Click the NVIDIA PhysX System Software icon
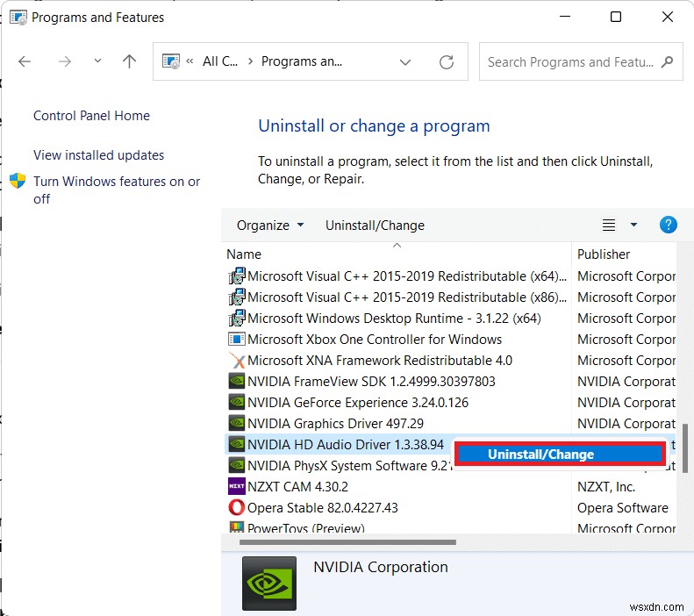Image resolution: width=694 pixels, height=616 pixels. (236, 466)
